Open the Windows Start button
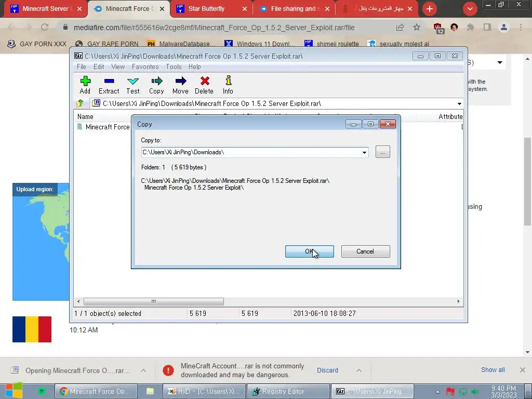The height and width of the screenshot is (399, 532). pyautogui.click(x=14, y=391)
